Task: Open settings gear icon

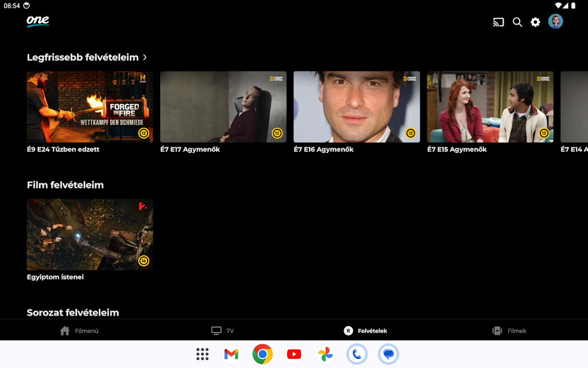Action: click(x=535, y=22)
